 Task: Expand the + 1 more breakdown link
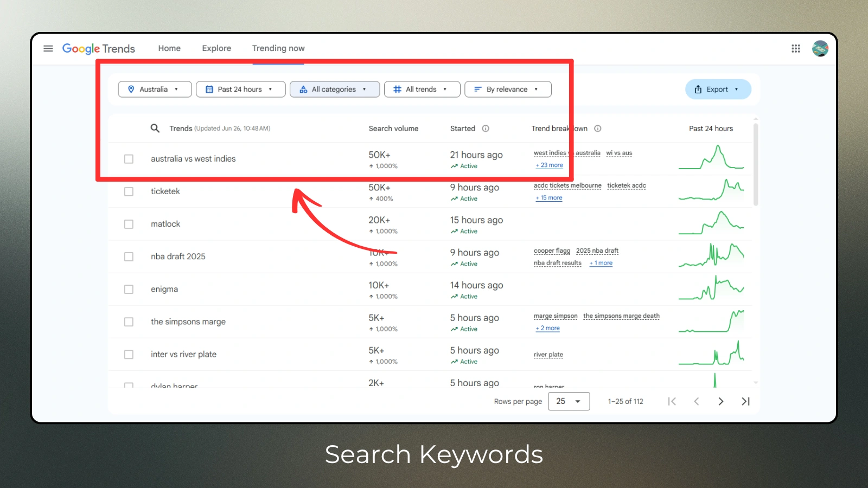(601, 263)
